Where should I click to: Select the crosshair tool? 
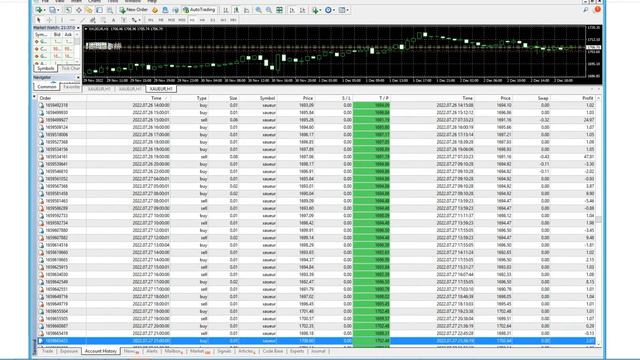click(x=49, y=20)
